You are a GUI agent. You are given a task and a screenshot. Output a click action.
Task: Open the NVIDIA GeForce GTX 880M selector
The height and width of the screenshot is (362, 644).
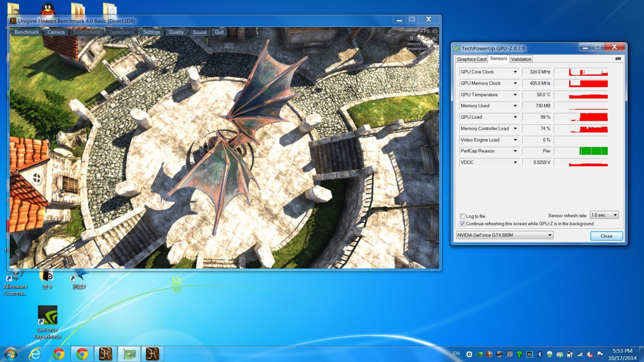tap(504, 235)
